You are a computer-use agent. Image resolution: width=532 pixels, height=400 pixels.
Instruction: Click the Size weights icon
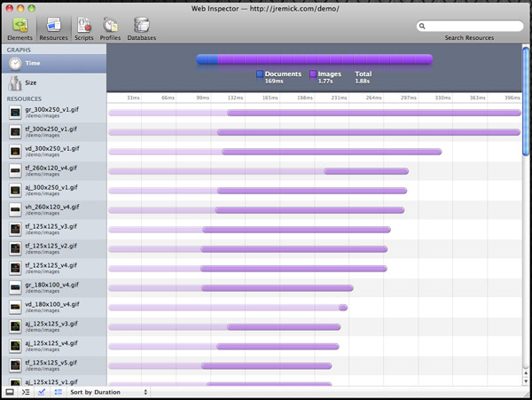pyautogui.click(x=14, y=83)
